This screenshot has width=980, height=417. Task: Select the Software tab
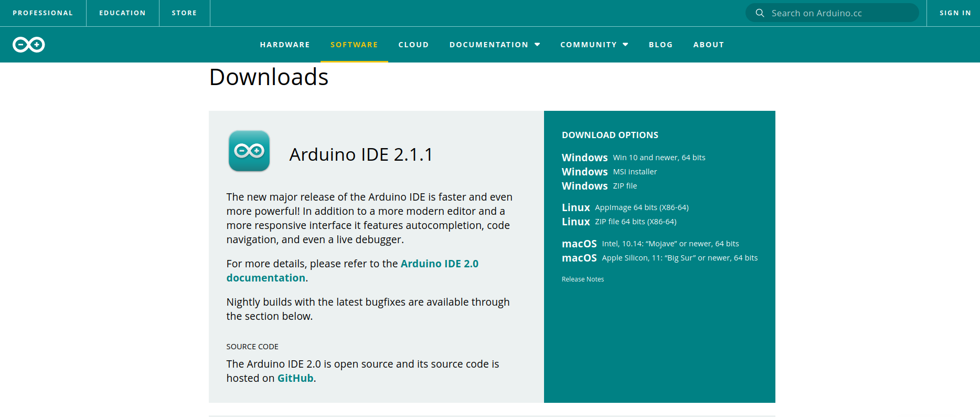tap(354, 45)
